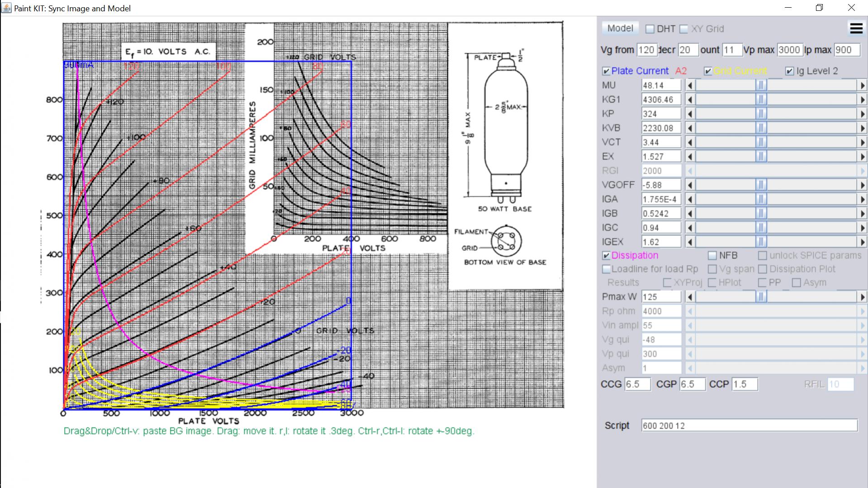868x488 pixels.
Task: Decrease VCT with left arrow
Action: pyautogui.click(x=690, y=142)
